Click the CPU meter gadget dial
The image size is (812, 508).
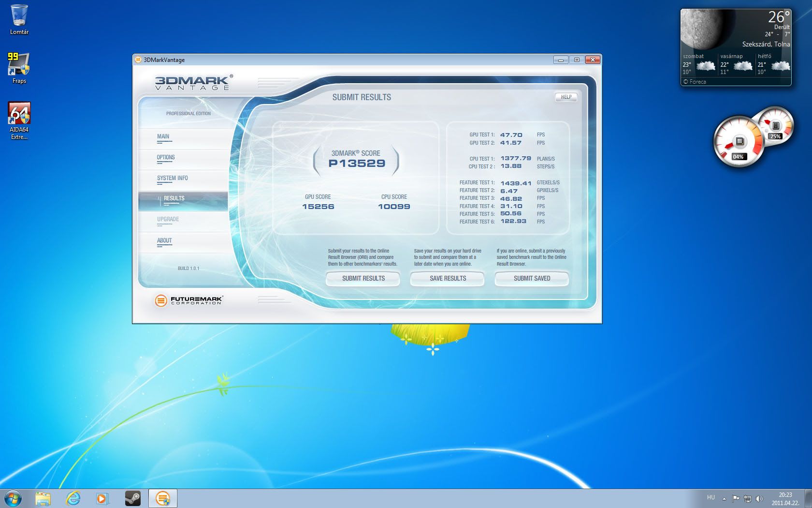click(739, 142)
